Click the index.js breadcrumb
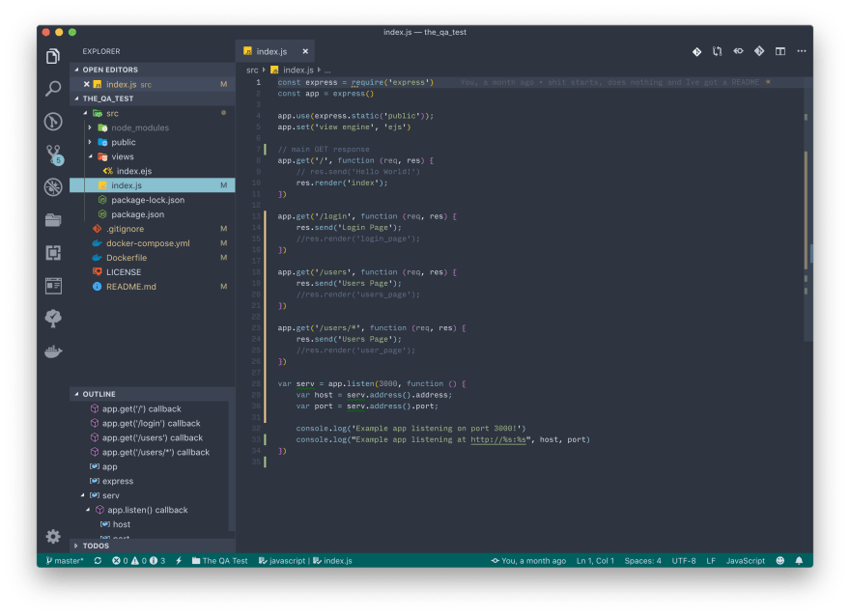 [x=292, y=70]
